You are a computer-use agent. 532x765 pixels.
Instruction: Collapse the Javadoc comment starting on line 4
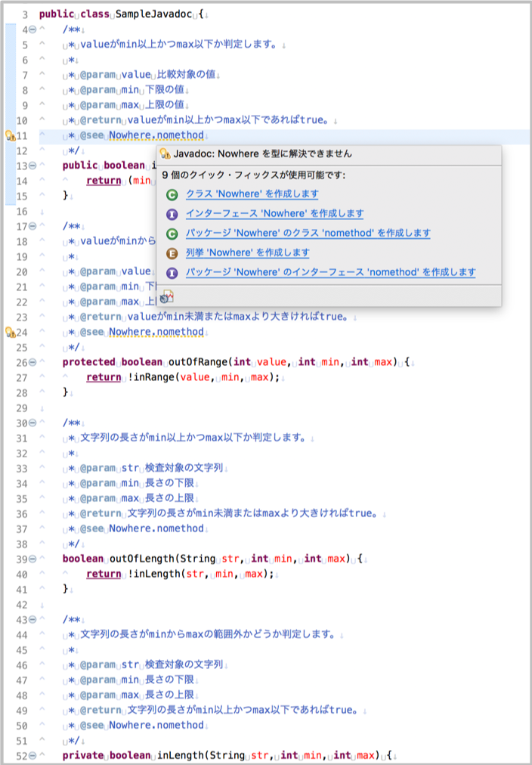pos(32,29)
